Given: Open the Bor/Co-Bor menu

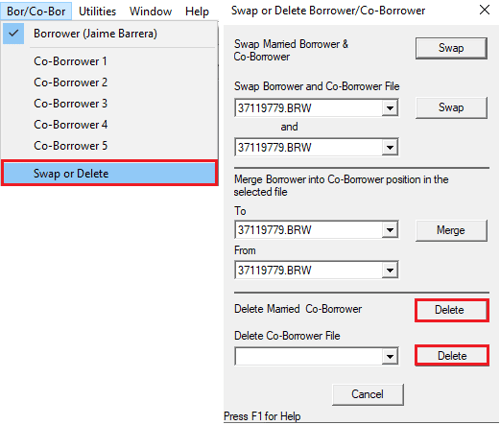Looking at the screenshot, I should [36, 11].
